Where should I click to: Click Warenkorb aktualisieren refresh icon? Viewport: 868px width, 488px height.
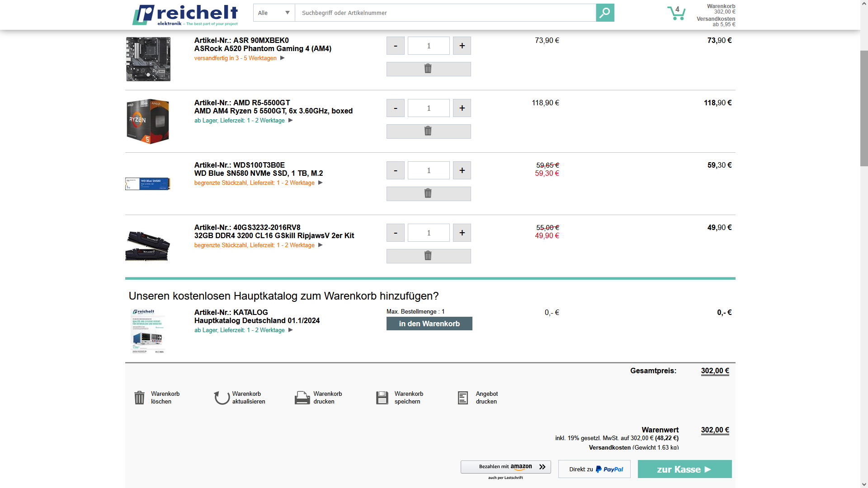[222, 398]
